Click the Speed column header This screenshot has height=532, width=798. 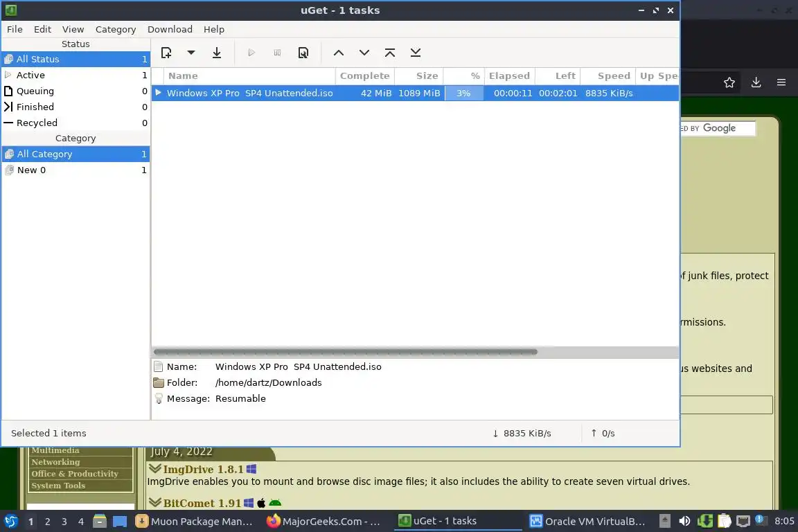[608, 76]
